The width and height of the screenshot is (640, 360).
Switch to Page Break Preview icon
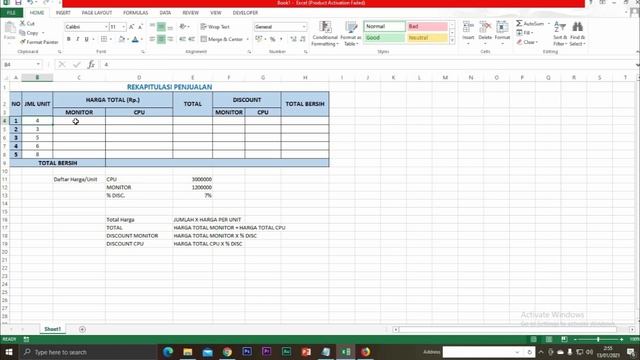click(x=564, y=339)
